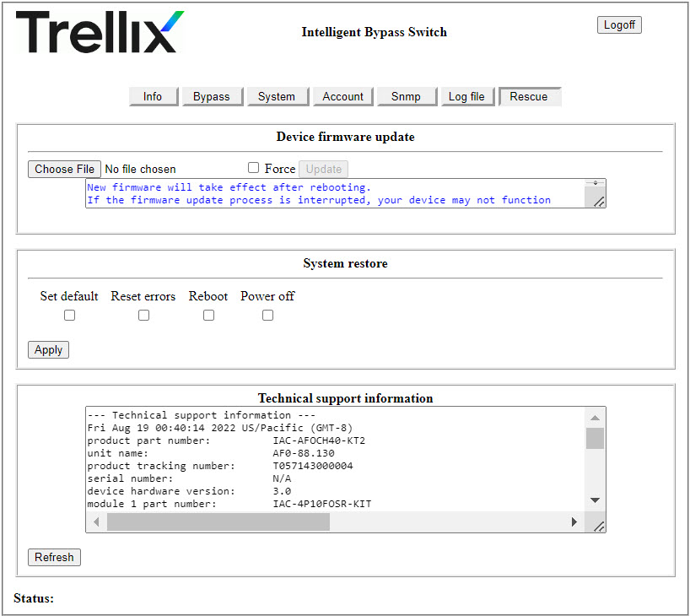Click the unit name value AF0-88.130

click(x=304, y=453)
